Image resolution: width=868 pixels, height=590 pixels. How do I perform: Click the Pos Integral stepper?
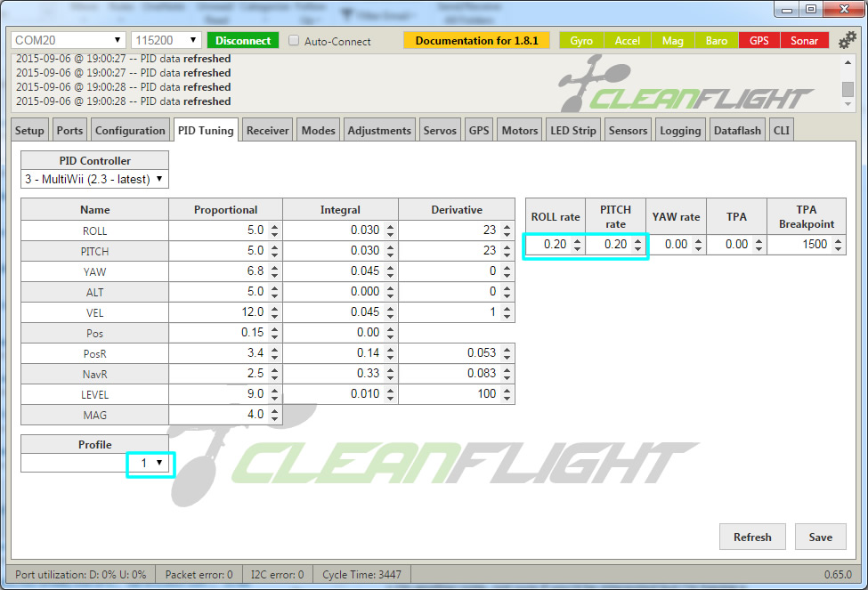(x=390, y=333)
